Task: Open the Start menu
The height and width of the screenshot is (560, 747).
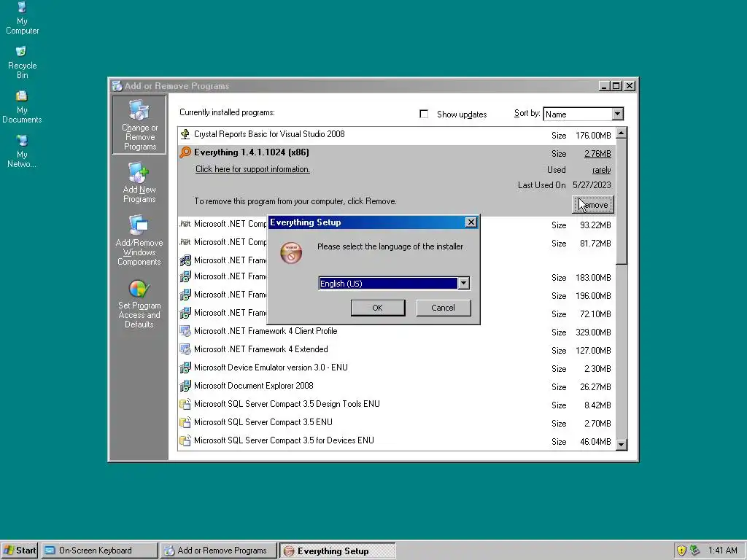Action: 20,551
